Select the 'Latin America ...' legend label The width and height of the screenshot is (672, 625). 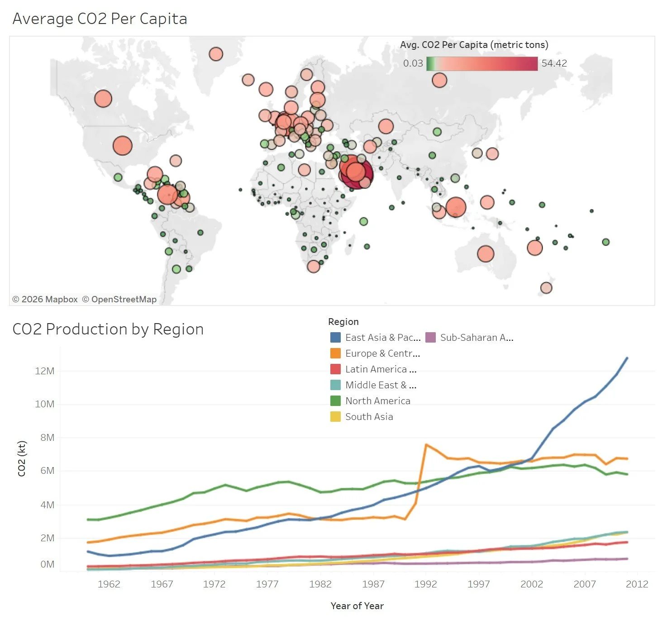(381, 369)
